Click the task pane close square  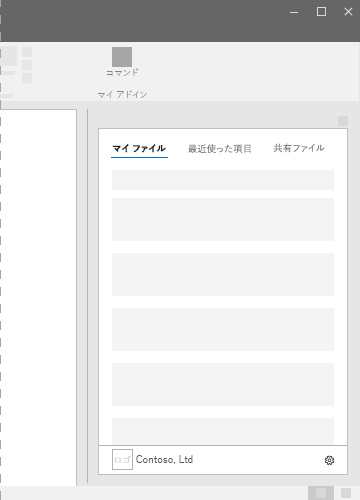343,121
